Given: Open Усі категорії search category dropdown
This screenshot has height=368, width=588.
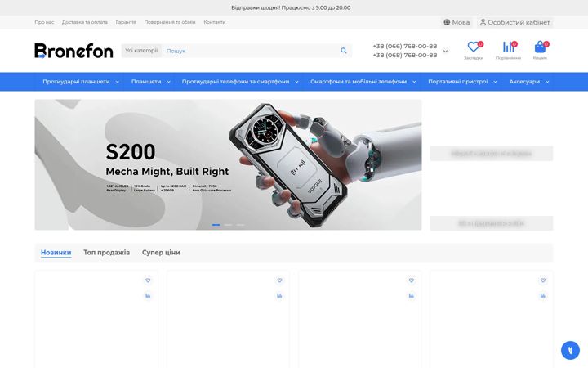Looking at the screenshot, I should point(141,51).
